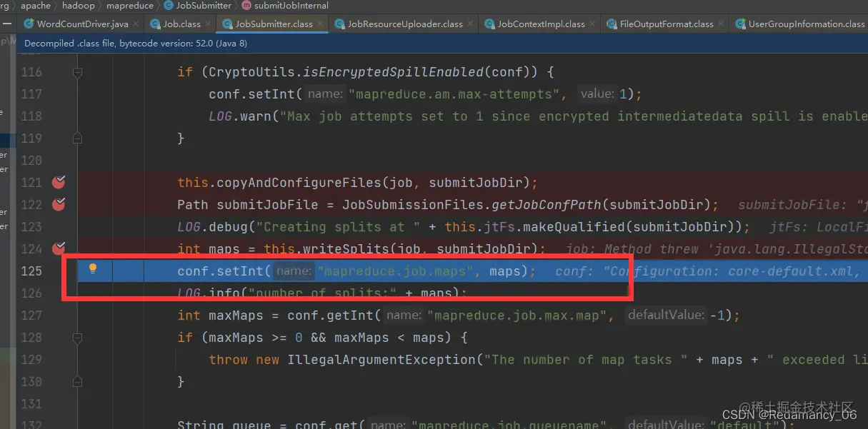Click IllegalArgumentException on line 129

[381, 360]
